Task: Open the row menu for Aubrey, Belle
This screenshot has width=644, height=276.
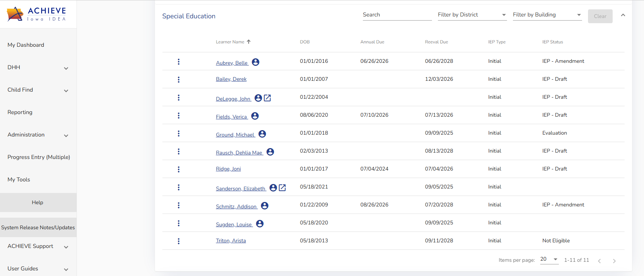Action: click(x=178, y=62)
